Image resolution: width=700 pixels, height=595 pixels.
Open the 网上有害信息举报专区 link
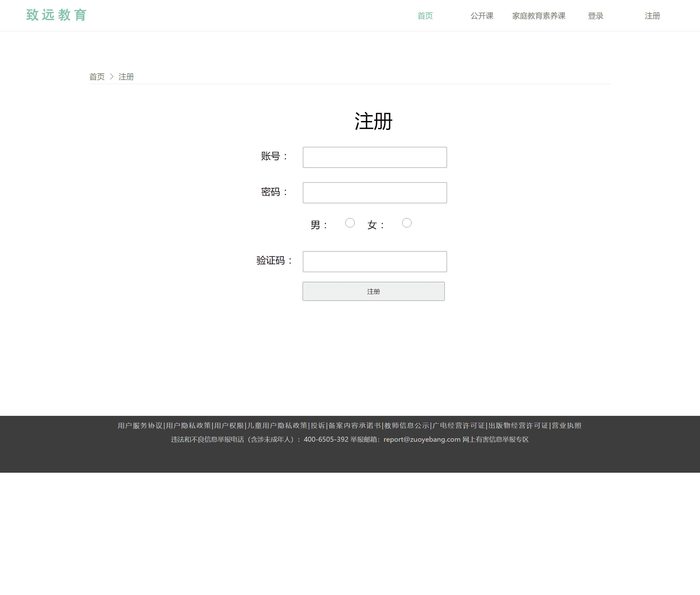pyautogui.click(x=496, y=439)
